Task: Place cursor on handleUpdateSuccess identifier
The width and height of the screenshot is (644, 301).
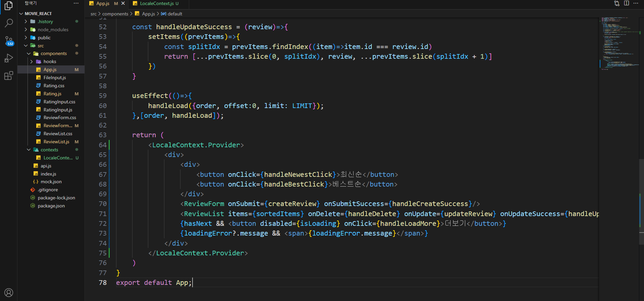Action: pos(194,27)
